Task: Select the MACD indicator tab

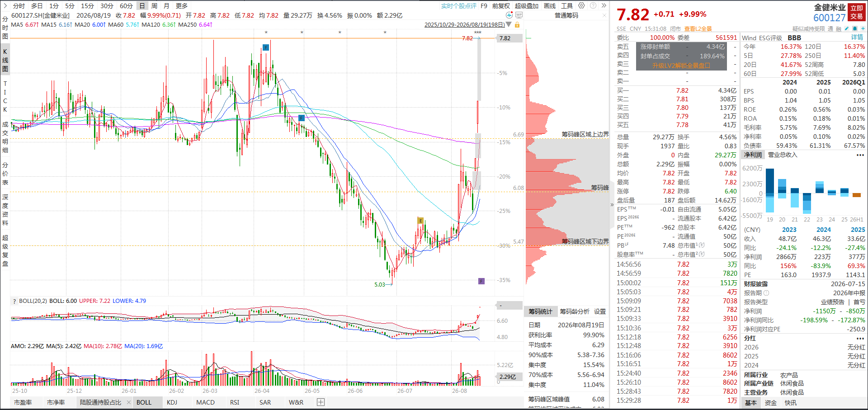Action: coord(205,402)
